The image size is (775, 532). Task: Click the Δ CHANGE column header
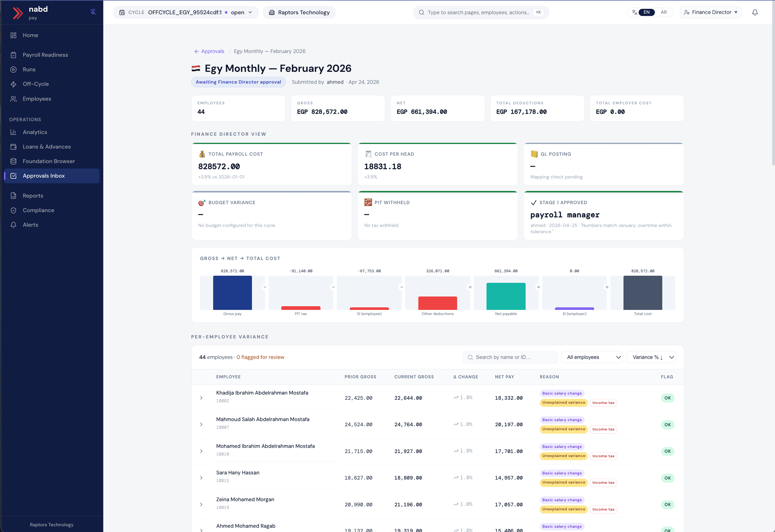(x=465, y=377)
